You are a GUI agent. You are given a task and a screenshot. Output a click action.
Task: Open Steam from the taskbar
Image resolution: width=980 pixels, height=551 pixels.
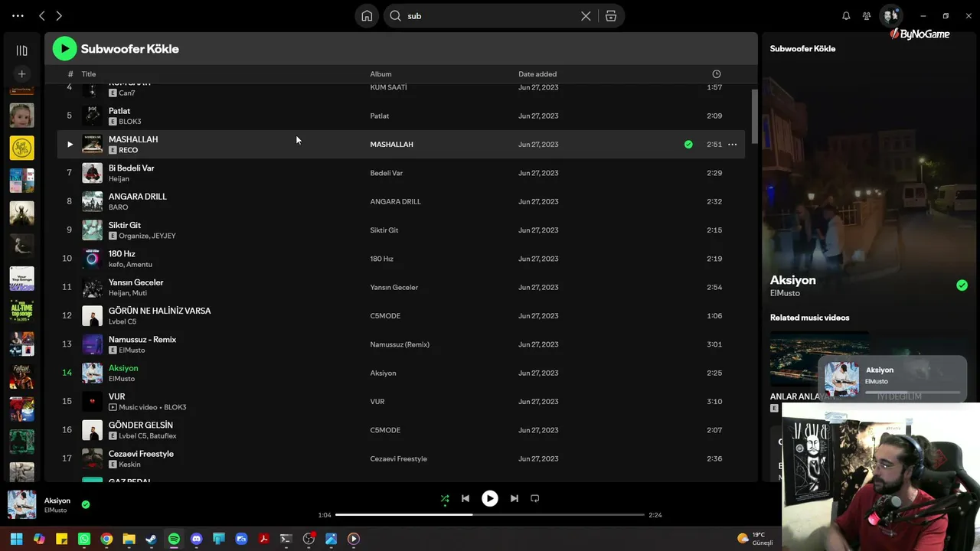point(152,539)
